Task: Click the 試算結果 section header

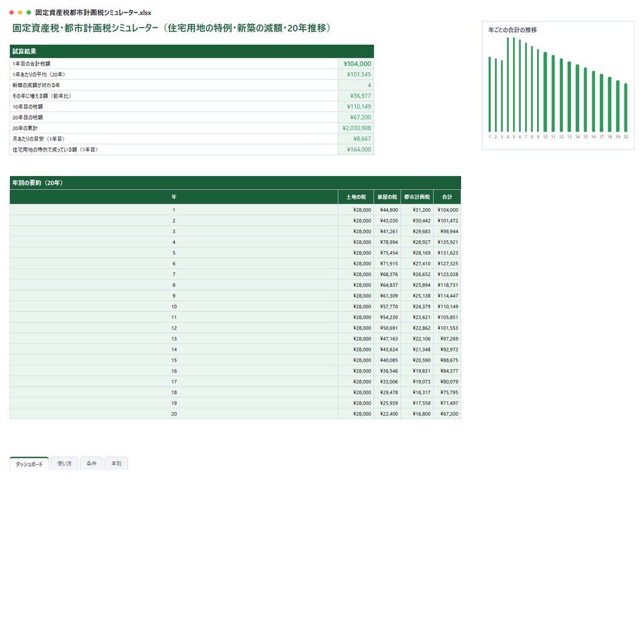Action: coord(192,52)
